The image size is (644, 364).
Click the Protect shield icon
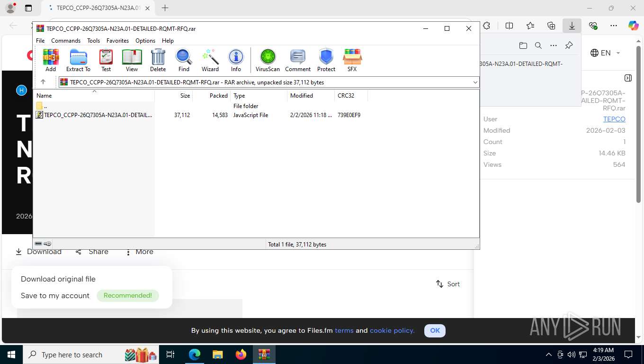pos(326,60)
